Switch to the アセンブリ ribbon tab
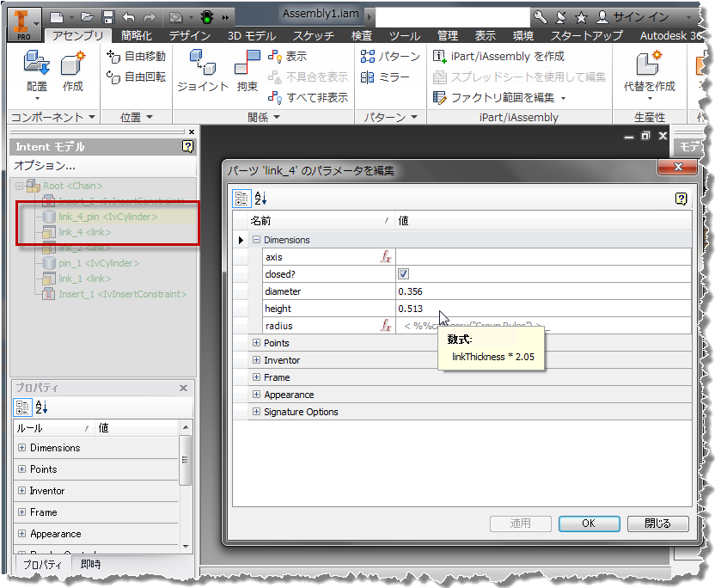The image size is (715, 588). [77, 35]
